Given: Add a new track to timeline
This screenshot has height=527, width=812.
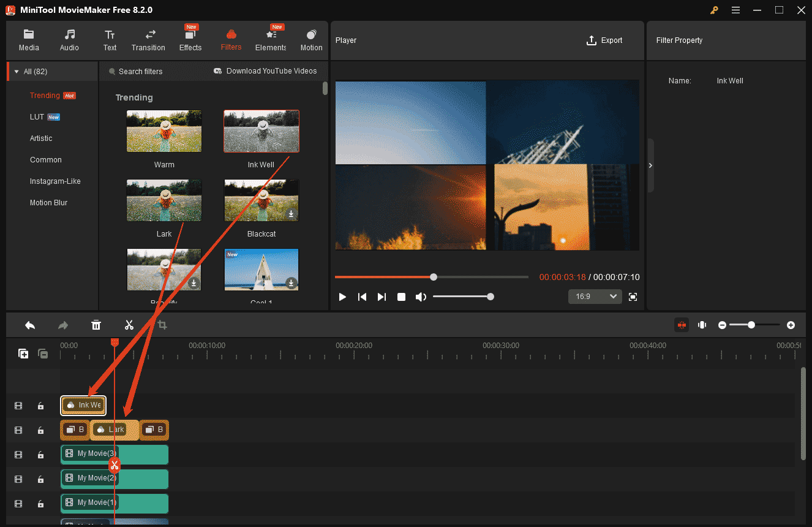Looking at the screenshot, I should 23,354.
